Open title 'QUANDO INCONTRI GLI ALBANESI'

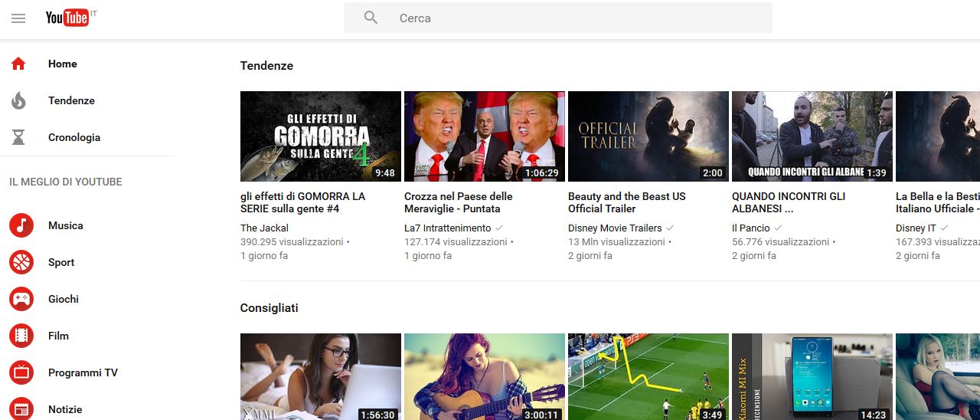pos(789,202)
